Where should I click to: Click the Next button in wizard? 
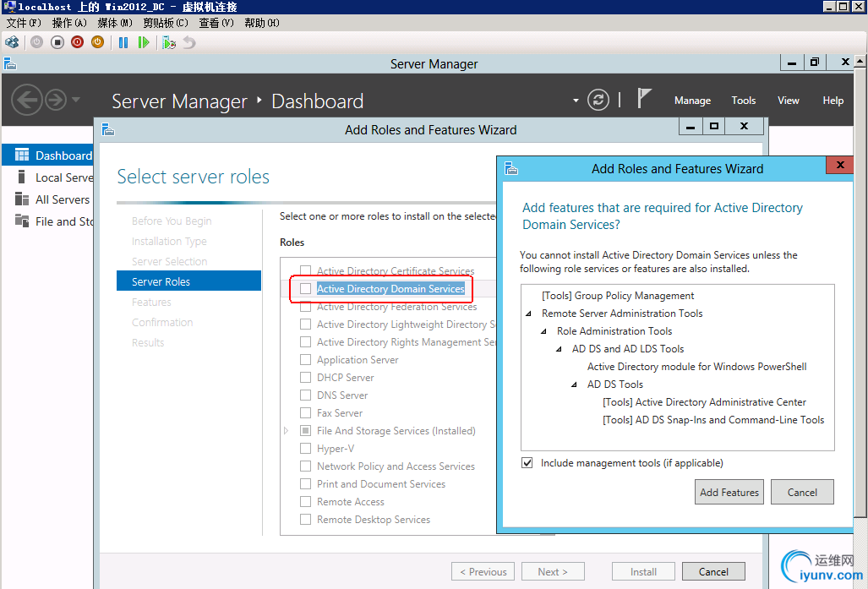coord(553,572)
